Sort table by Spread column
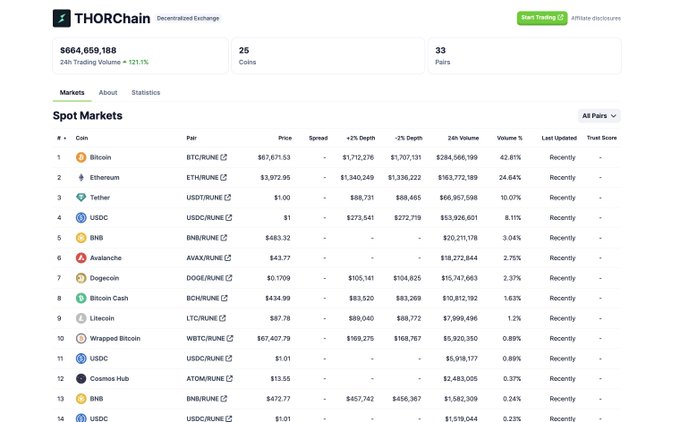Viewport: 680px width, 422px height. tap(318, 138)
